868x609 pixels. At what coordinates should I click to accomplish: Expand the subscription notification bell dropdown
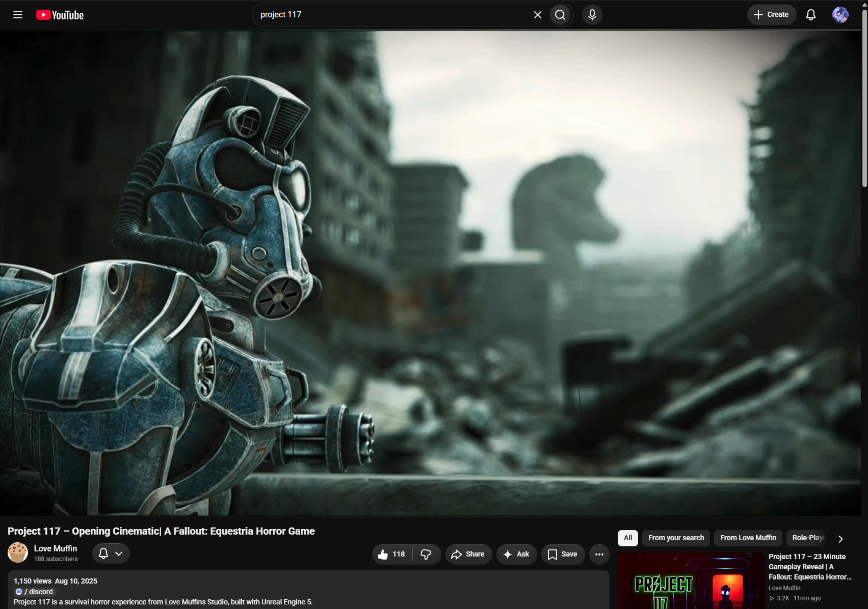point(111,554)
